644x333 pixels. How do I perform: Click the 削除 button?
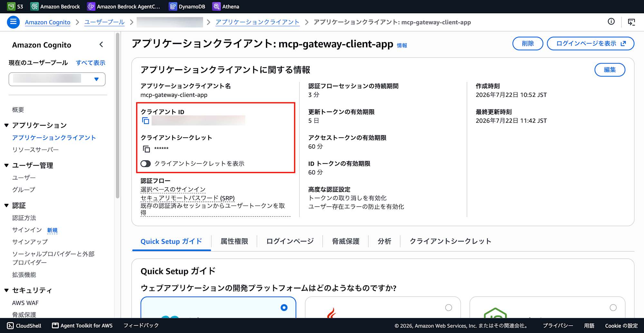tap(528, 43)
